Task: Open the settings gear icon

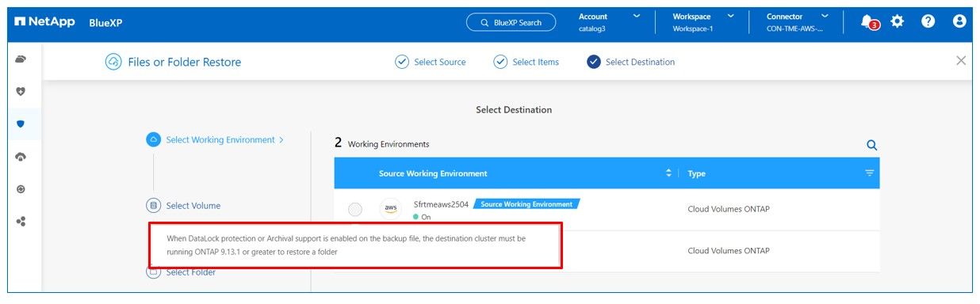Action: 898,22
